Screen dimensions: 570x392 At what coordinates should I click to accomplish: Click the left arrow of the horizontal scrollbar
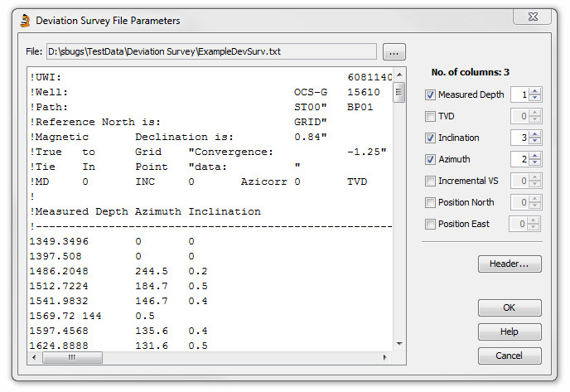(x=34, y=357)
